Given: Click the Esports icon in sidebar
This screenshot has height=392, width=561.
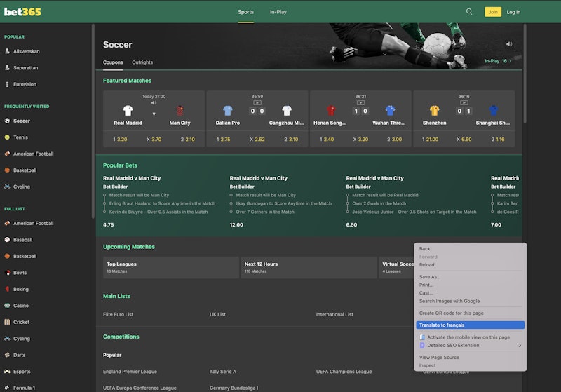Looking at the screenshot, I should [x=7, y=372].
